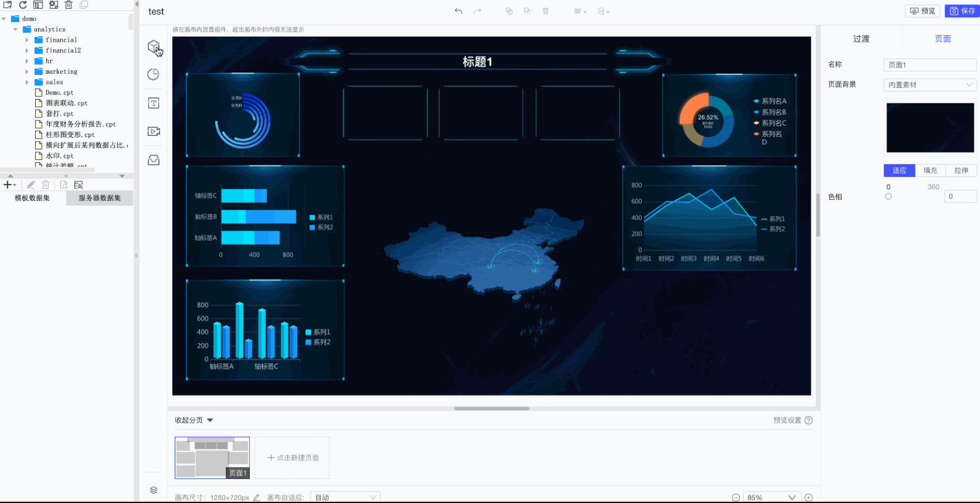Screen dimensions: 980x503
Task: Collapse the analytics folder
Action: pos(15,30)
